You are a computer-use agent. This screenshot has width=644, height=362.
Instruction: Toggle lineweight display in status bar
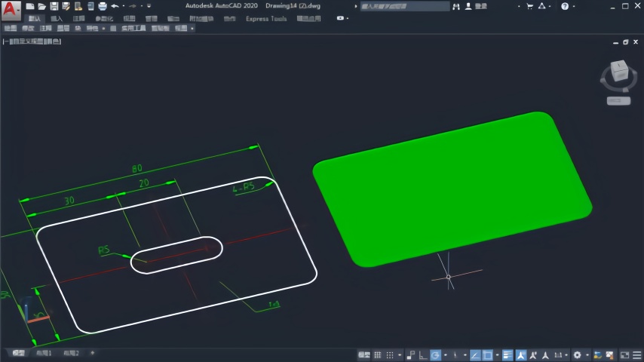point(508,355)
